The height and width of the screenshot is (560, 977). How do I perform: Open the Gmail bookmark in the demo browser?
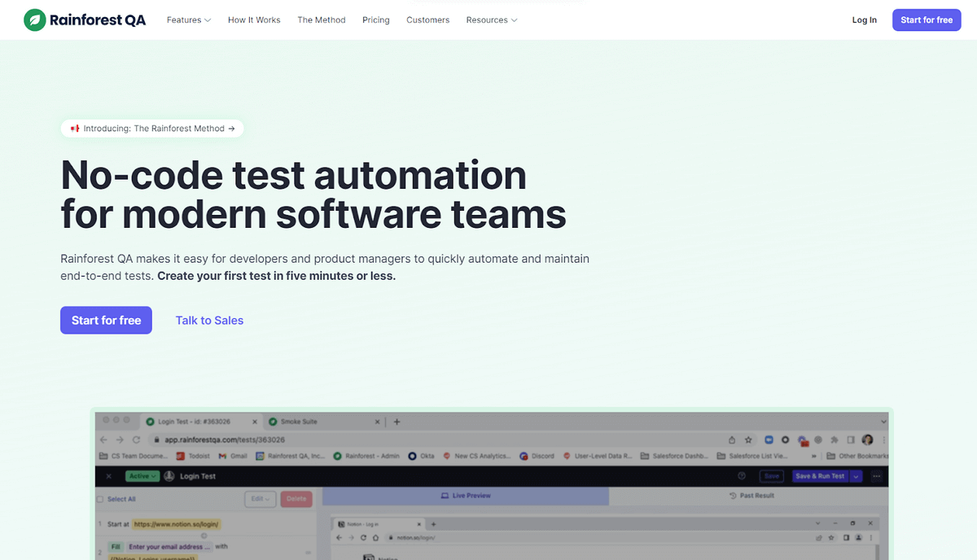tap(233, 456)
